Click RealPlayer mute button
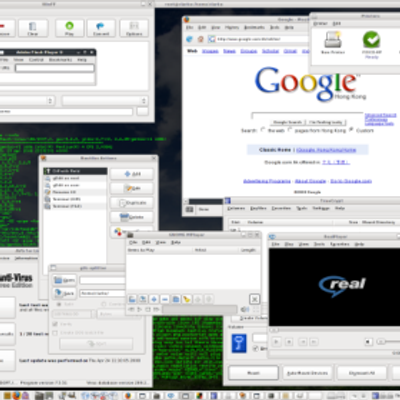Viewport: 400px width, 400px height. pyautogui.click(x=368, y=342)
